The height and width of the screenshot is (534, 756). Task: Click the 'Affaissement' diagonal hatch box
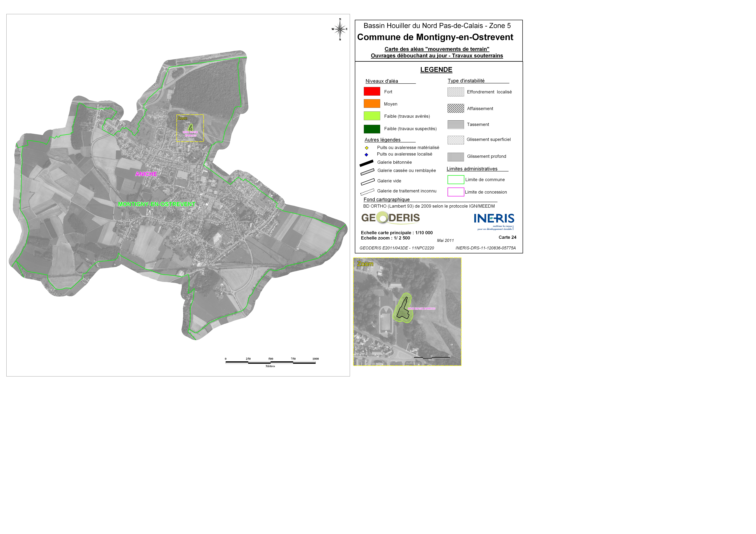456,108
